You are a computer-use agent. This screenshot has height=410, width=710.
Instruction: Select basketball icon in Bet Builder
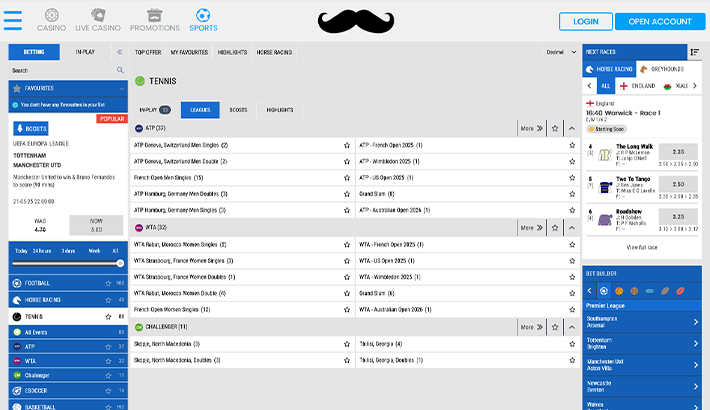tap(619, 291)
